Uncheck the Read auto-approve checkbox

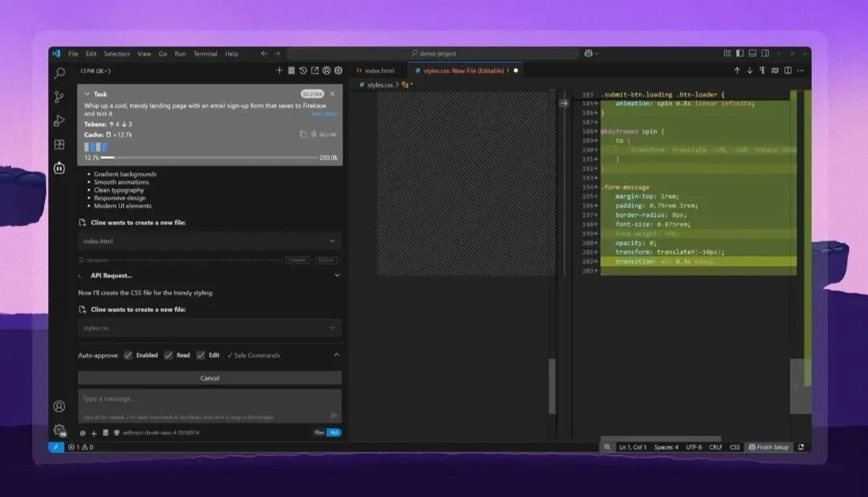(x=169, y=355)
